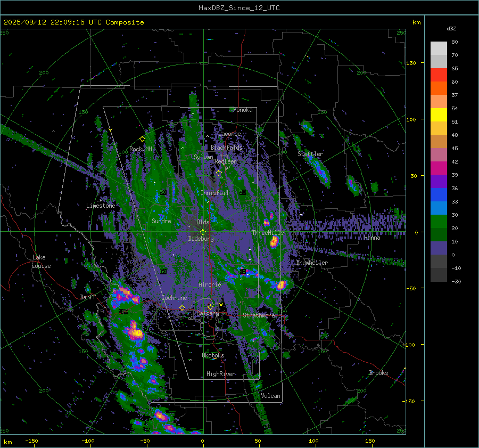Click the Ponoka city label

[243, 110]
